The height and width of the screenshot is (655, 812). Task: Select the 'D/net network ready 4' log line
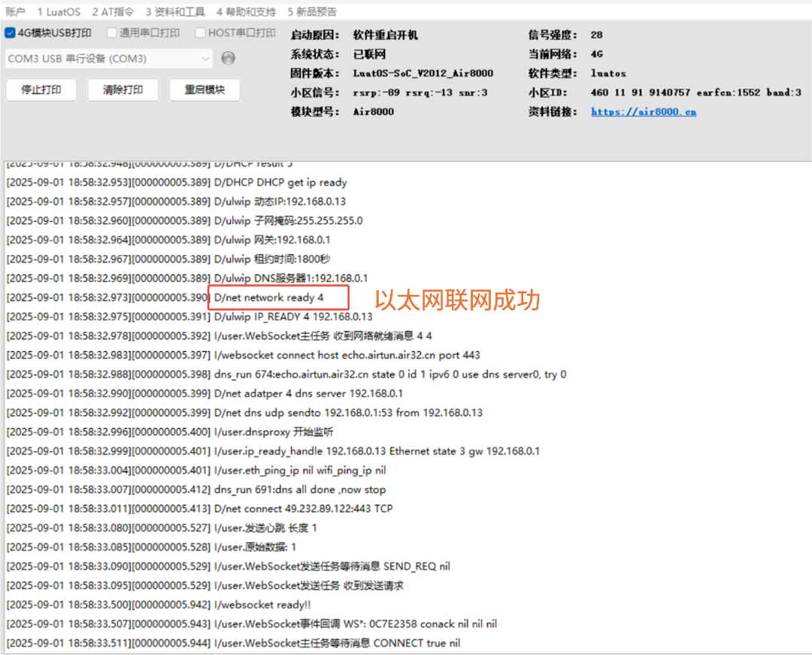pyautogui.click(x=268, y=297)
